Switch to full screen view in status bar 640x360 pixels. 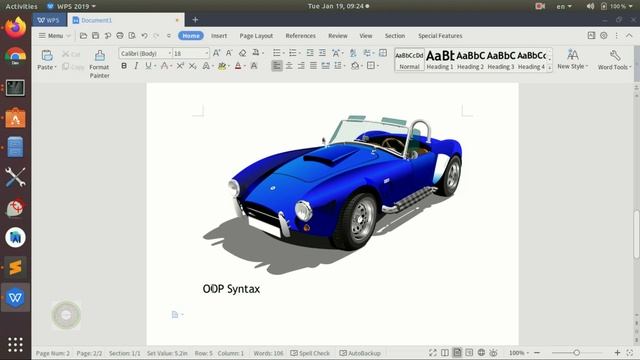(x=433, y=353)
